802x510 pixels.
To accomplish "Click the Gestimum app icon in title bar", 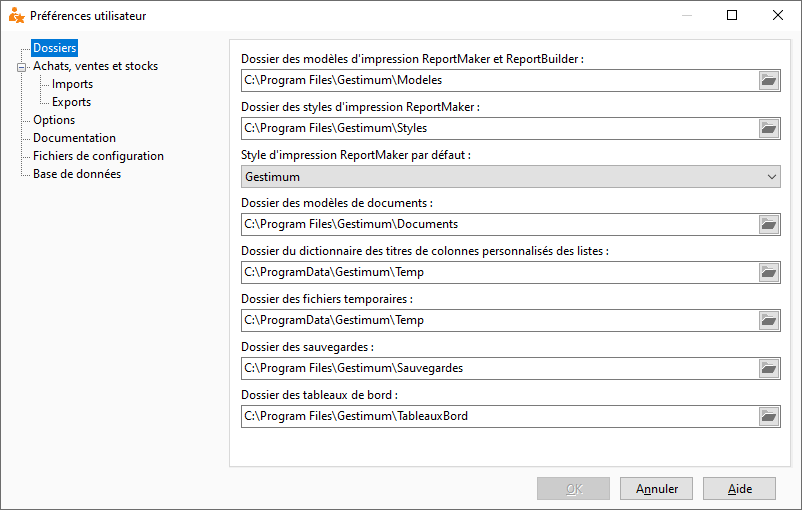I will (16, 15).
